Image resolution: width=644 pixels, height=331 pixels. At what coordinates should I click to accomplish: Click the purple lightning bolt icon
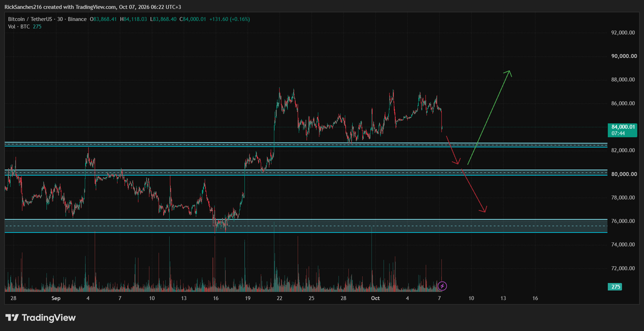click(x=443, y=285)
